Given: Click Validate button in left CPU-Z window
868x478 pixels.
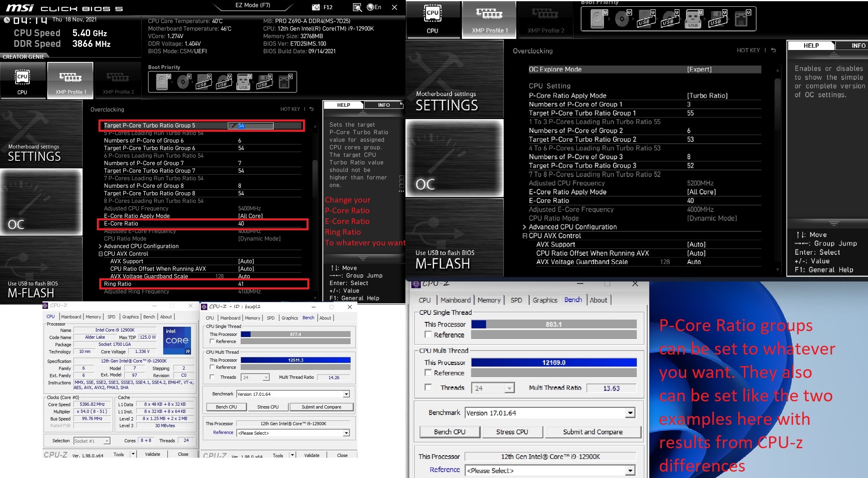Looking at the screenshot, I should tap(152, 454).
